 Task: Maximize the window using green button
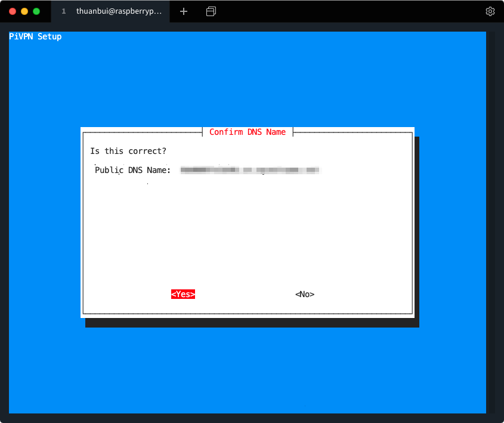click(x=36, y=11)
